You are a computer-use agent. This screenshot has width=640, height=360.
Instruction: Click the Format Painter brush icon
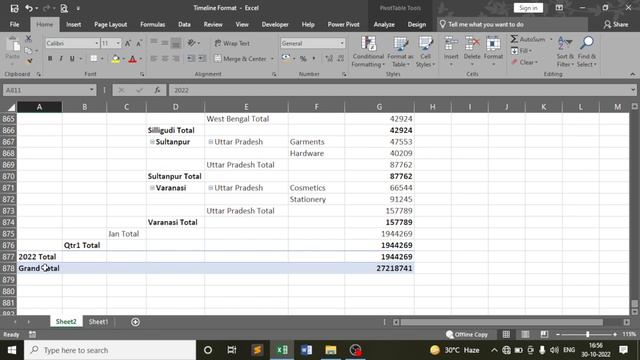coord(29,61)
